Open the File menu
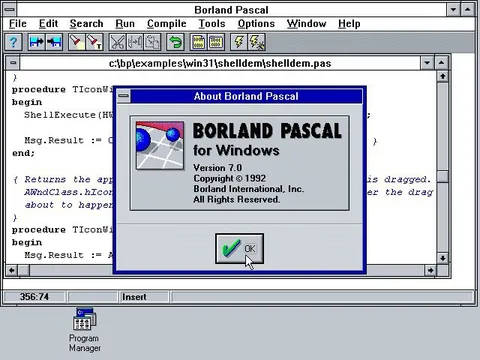Image resolution: width=480 pixels, height=360 pixels. click(18, 24)
